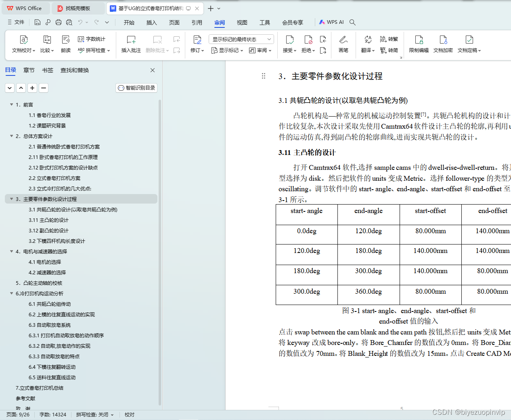
Task: Open Print Preview from quick toolbar
Action: tap(69, 22)
